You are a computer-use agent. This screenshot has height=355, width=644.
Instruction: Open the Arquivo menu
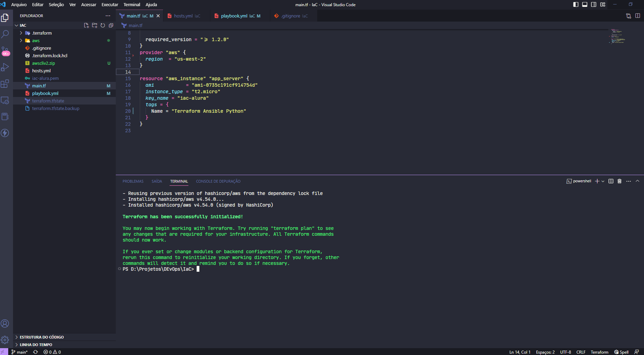point(19,4)
